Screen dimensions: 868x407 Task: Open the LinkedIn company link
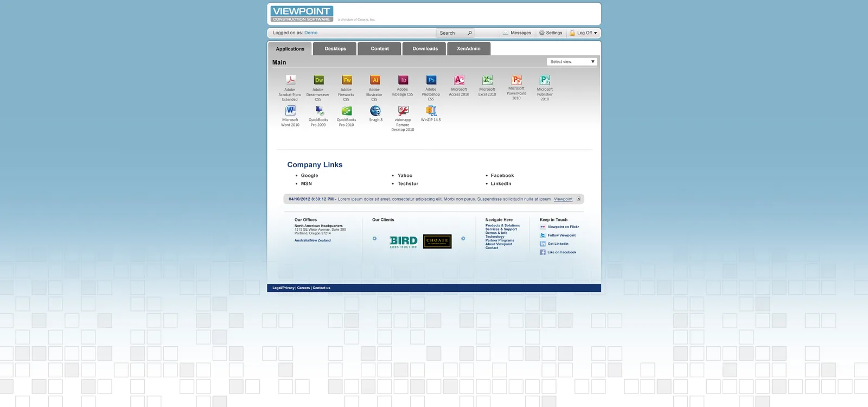pos(501,184)
